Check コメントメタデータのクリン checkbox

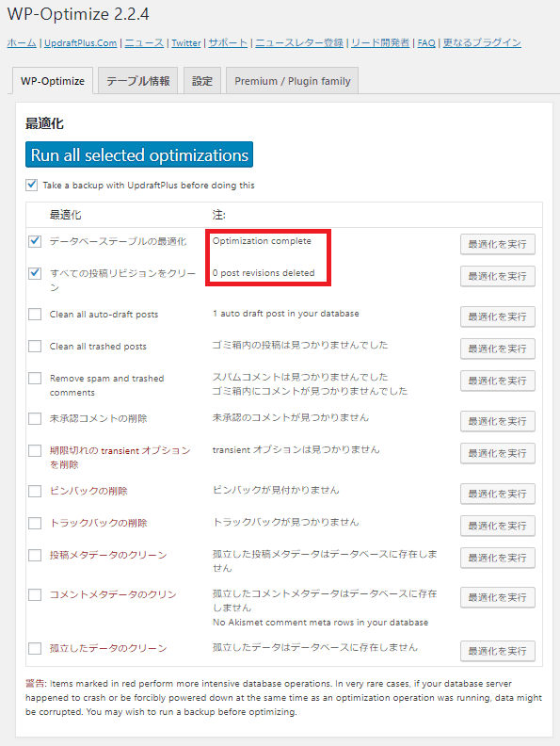click(35, 594)
